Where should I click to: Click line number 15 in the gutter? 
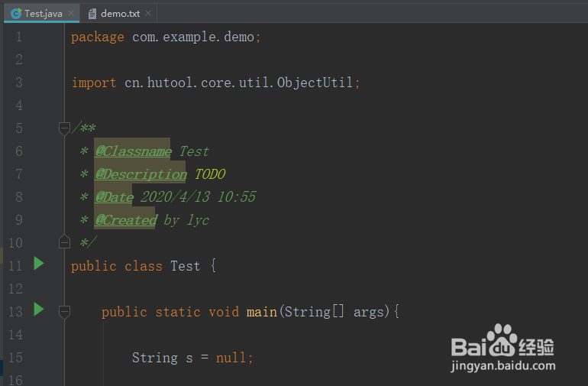click(15, 358)
